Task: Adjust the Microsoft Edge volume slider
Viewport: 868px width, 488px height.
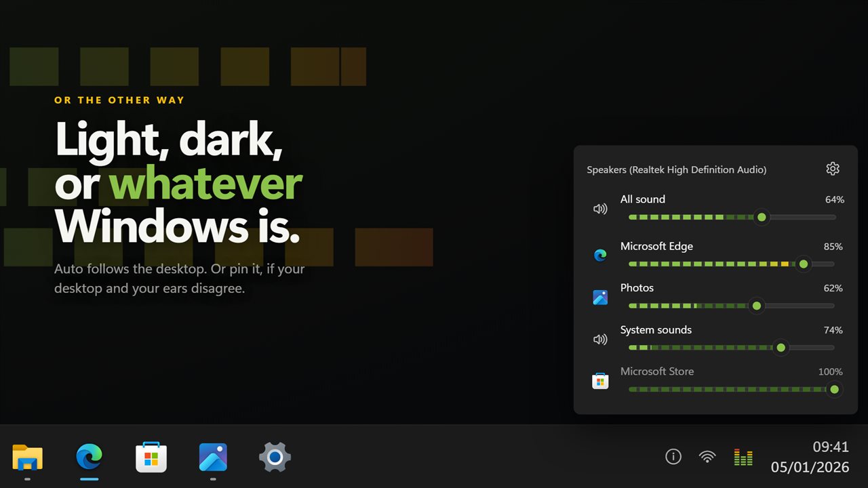Action: (x=732, y=264)
